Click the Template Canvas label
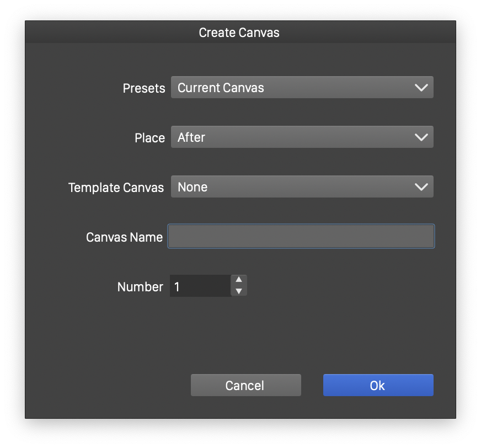Screen dimensions: 481x448 coord(116,188)
